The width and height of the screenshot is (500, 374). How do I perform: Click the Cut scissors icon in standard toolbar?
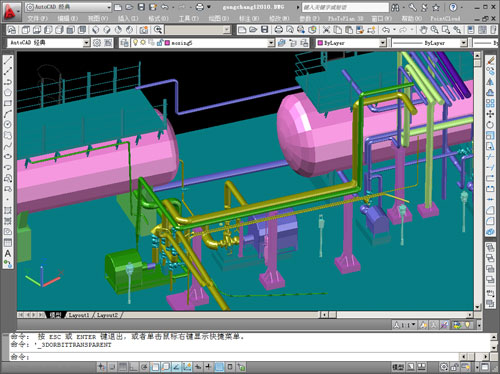(x=326, y=30)
